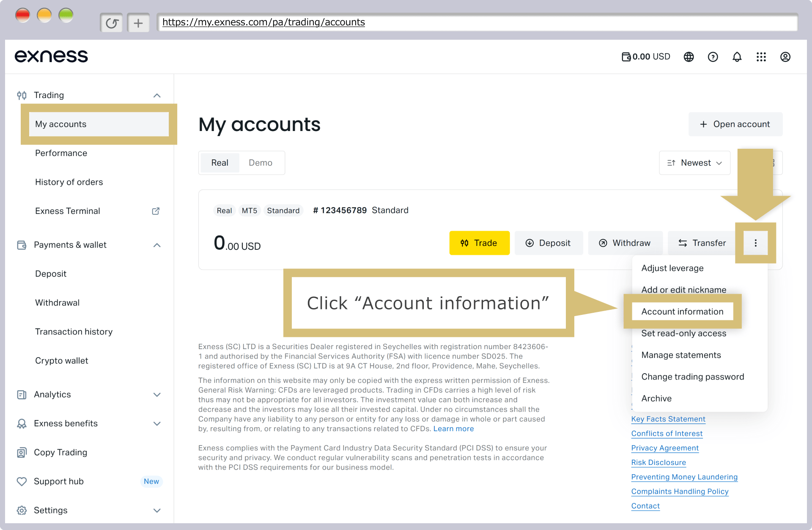Click the browser new tab plus button
This screenshot has width=812, height=530.
pyautogui.click(x=138, y=23)
